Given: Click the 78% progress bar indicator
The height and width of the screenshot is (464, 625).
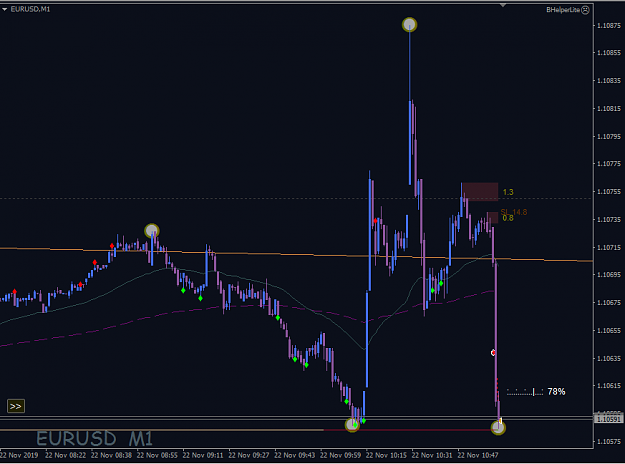Looking at the screenshot, I should click(x=525, y=392).
